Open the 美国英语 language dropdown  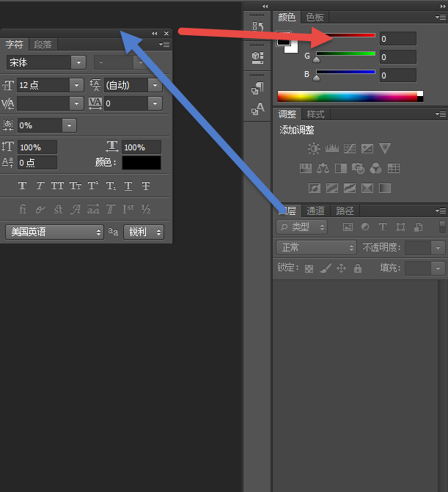click(x=54, y=232)
